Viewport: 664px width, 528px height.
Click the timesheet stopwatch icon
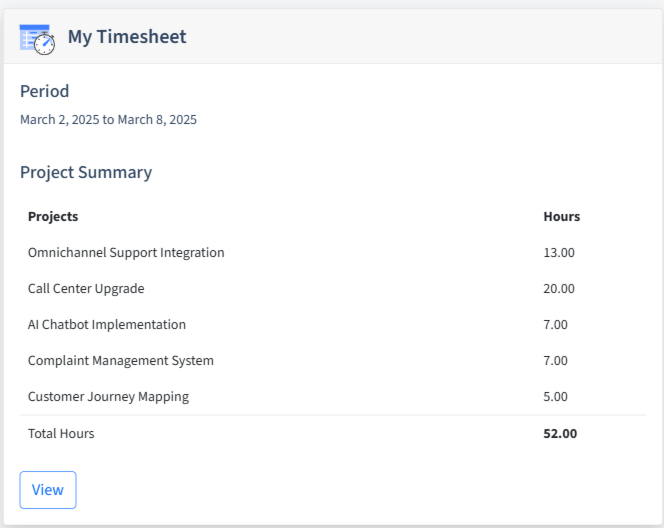click(37, 39)
